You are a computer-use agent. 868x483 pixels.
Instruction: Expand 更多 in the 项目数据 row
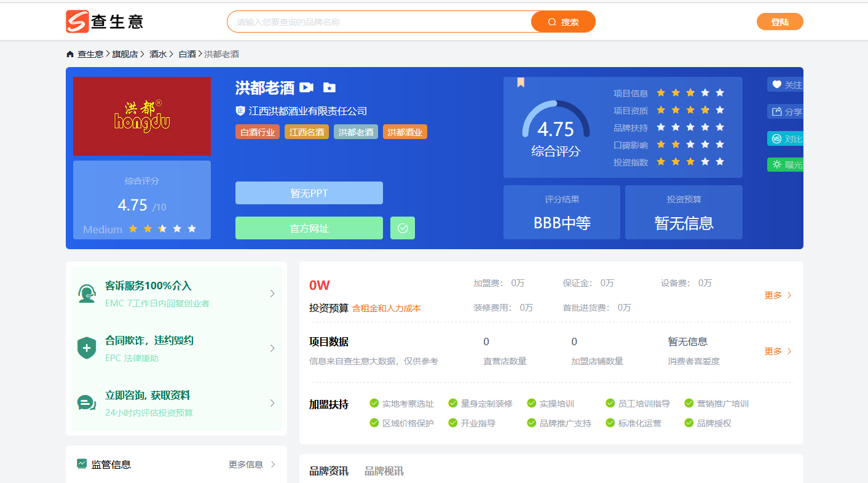click(778, 351)
